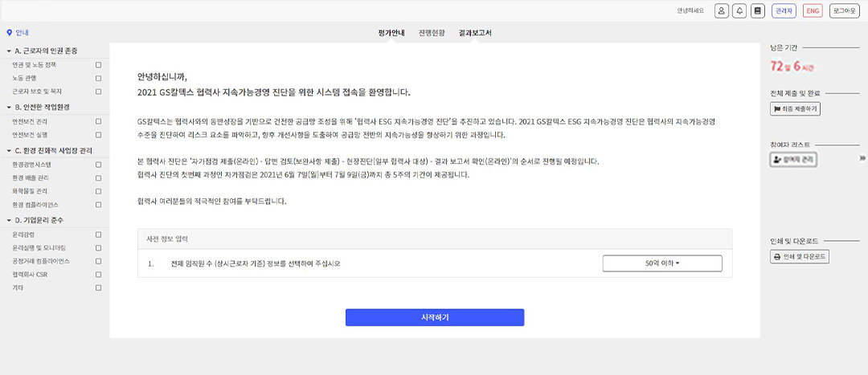The image size is (868, 375).
Task: Toggle checkbox for 노동 관행
Action: click(x=99, y=78)
